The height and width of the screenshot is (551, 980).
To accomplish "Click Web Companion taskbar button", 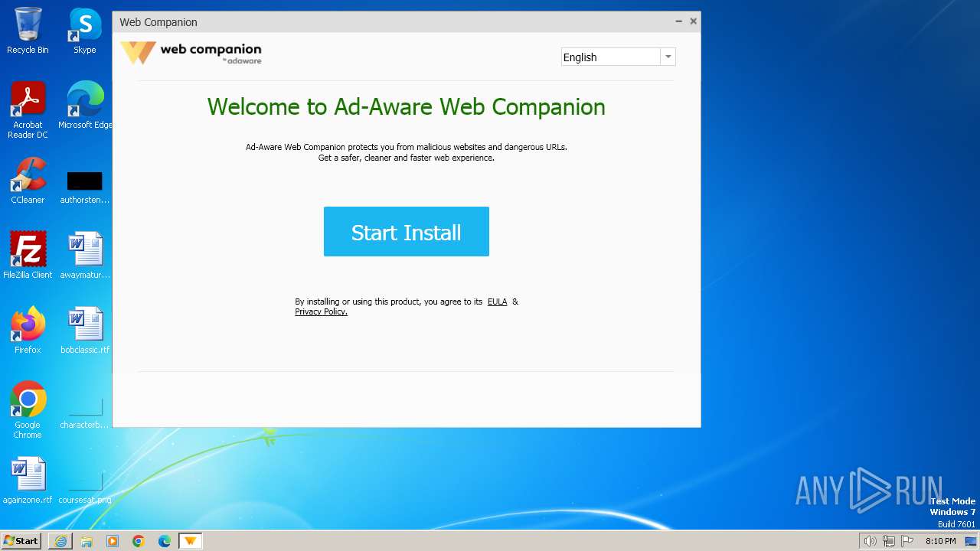I will [191, 541].
